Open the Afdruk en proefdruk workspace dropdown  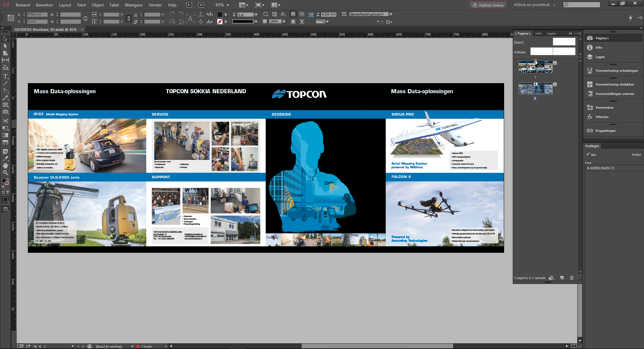pyautogui.click(x=535, y=5)
